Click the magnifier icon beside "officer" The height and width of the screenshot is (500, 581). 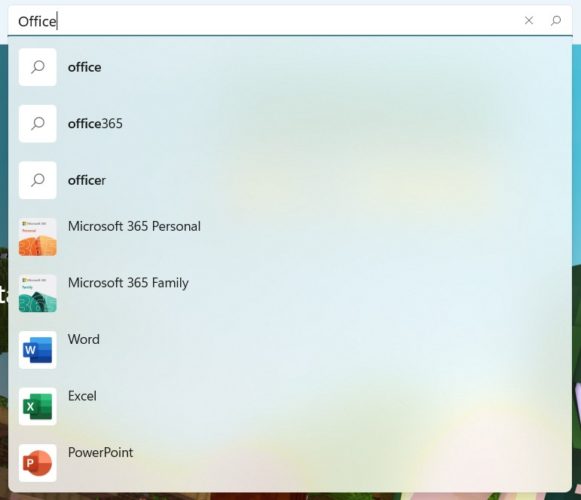click(38, 180)
